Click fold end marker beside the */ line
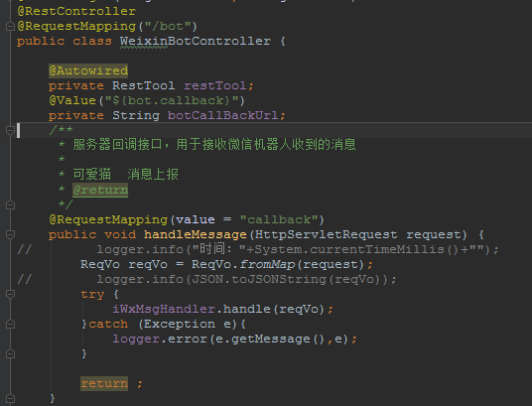532x406 pixels. [10, 204]
